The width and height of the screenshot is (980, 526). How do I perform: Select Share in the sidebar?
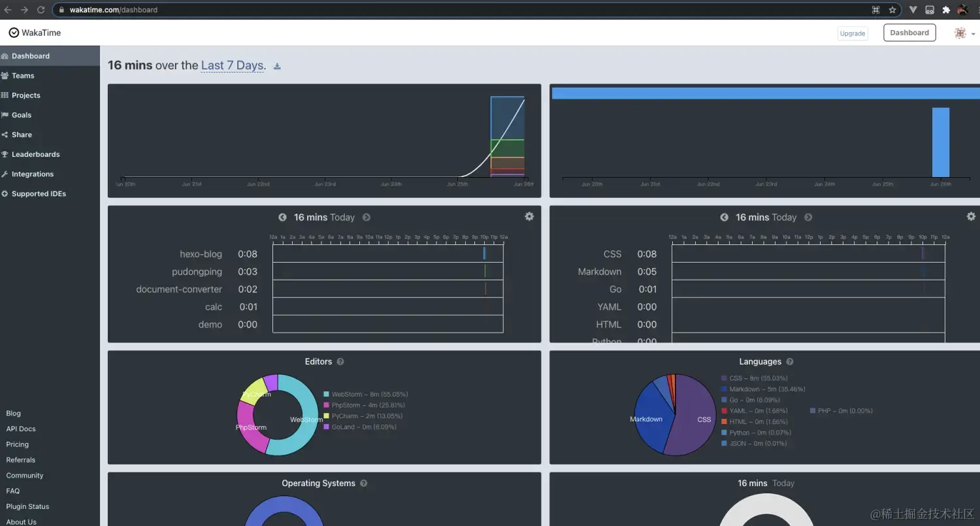(50, 135)
